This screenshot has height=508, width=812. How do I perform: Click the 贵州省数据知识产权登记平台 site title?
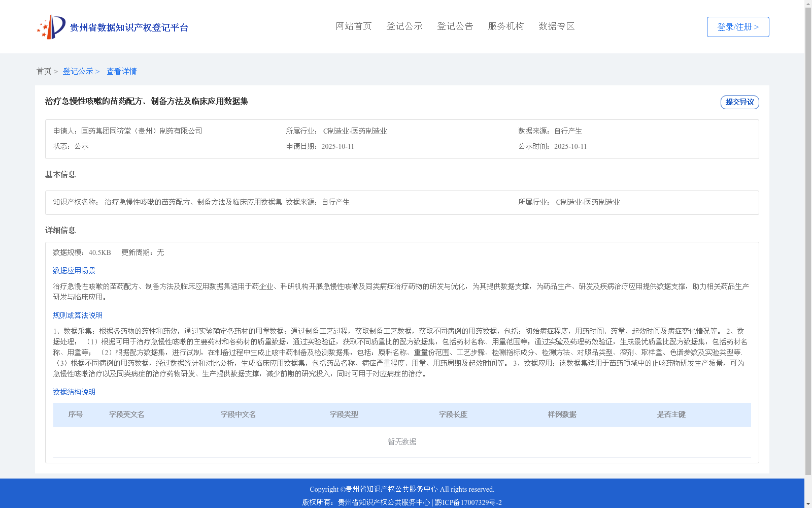(129, 28)
